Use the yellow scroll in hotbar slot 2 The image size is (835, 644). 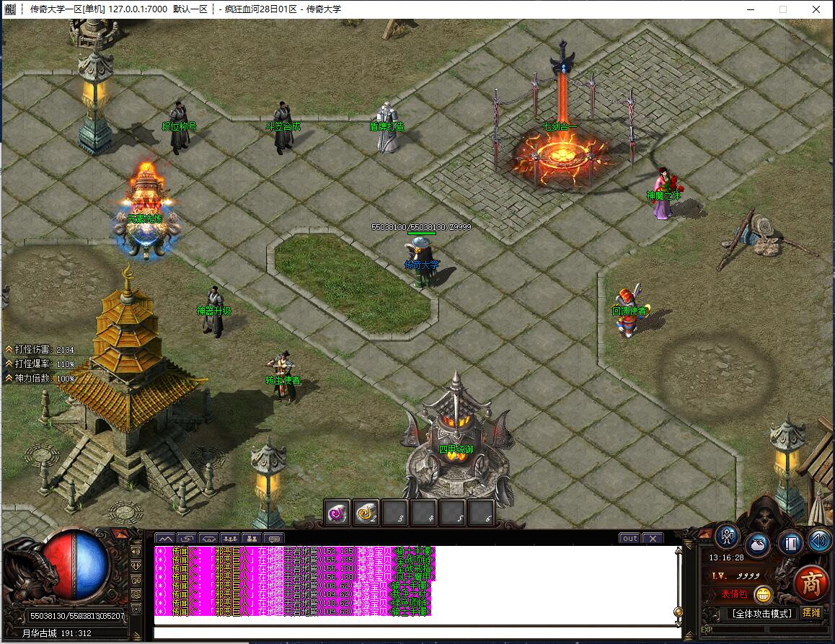tap(366, 513)
